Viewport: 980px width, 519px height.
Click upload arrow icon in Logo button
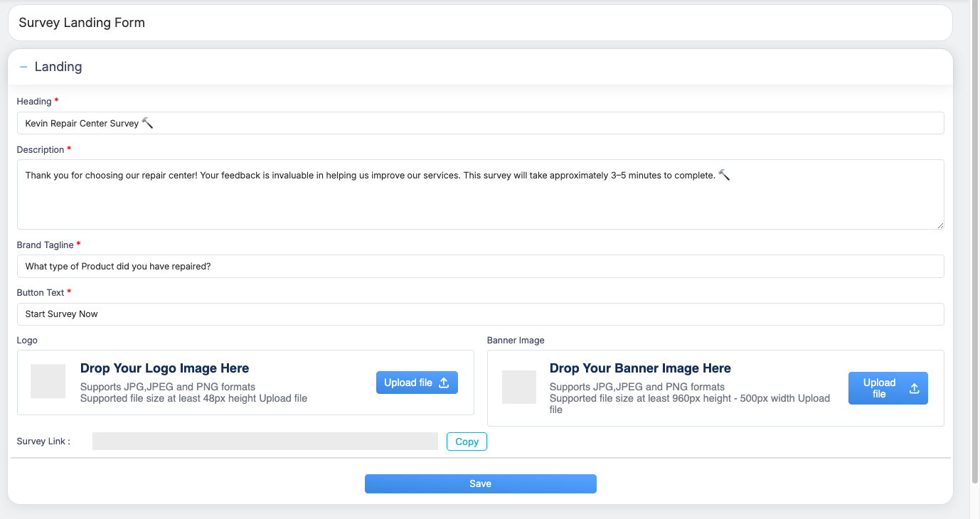tap(444, 382)
